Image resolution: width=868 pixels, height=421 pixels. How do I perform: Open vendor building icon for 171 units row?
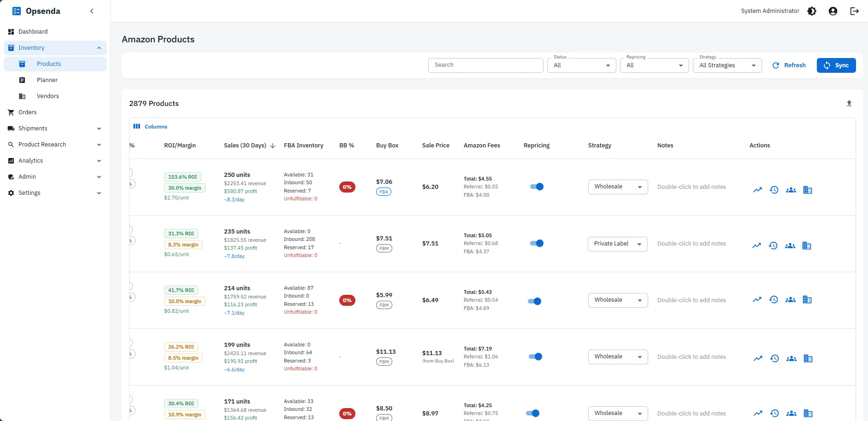tap(808, 413)
